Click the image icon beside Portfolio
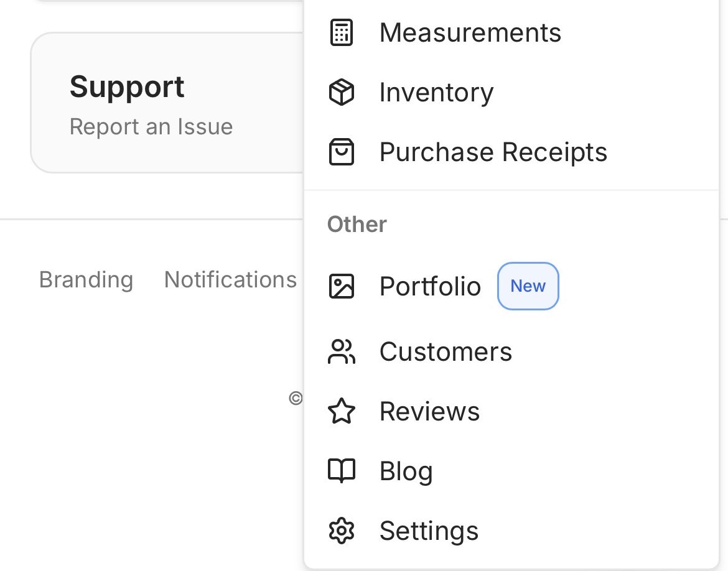This screenshot has height=571, width=728. point(341,287)
